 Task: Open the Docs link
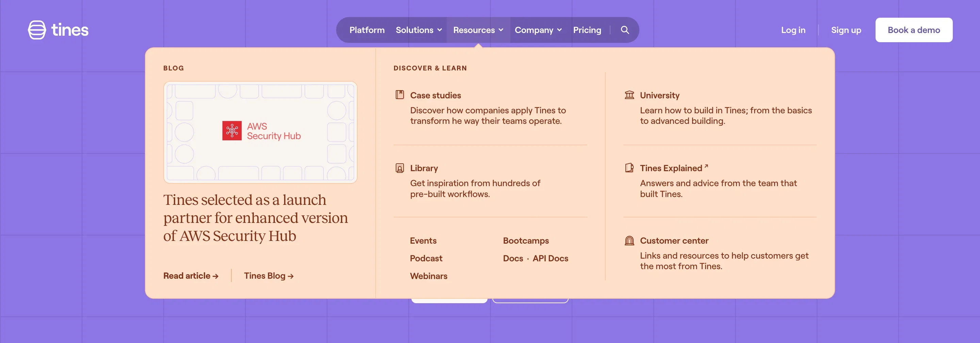pyautogui.click(x=513, y=258)
